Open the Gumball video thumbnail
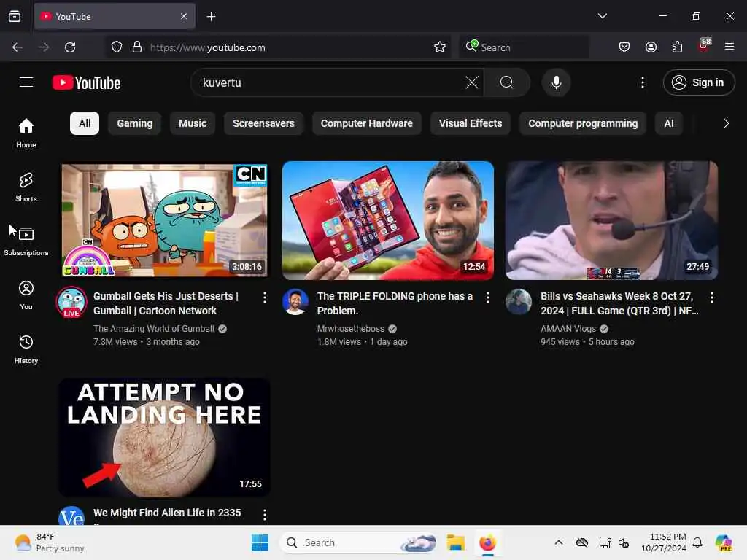This screenshot has width=747, height=560. (164, 220)
